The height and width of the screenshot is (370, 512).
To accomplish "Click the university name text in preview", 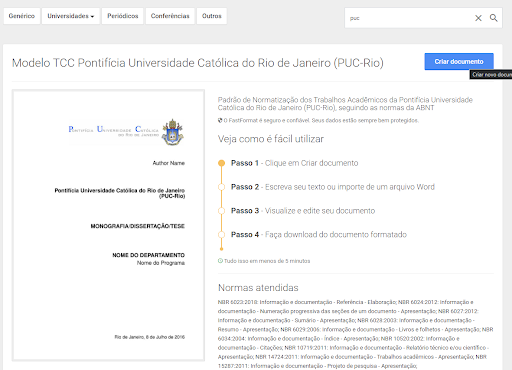I will (120, 193).
